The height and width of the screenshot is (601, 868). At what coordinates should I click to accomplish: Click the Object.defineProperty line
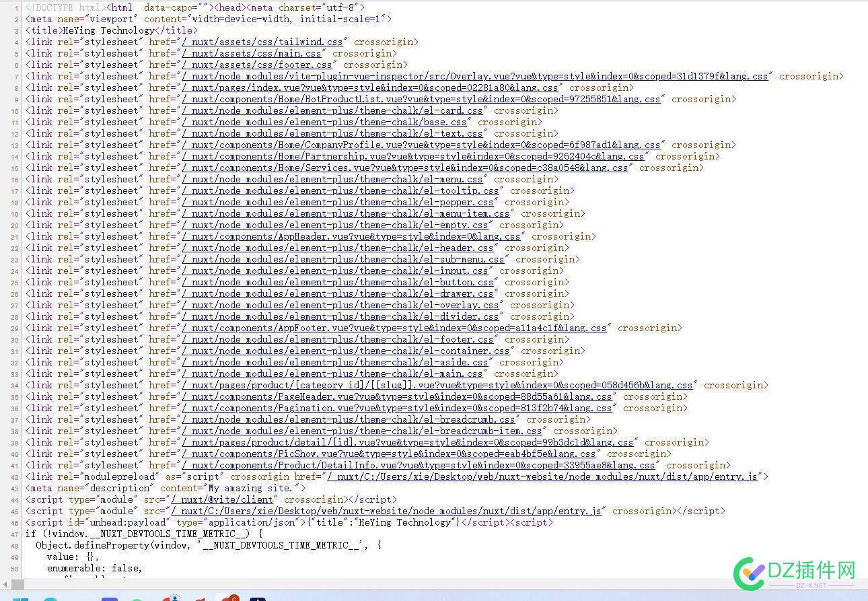click(x=209, y=545)
